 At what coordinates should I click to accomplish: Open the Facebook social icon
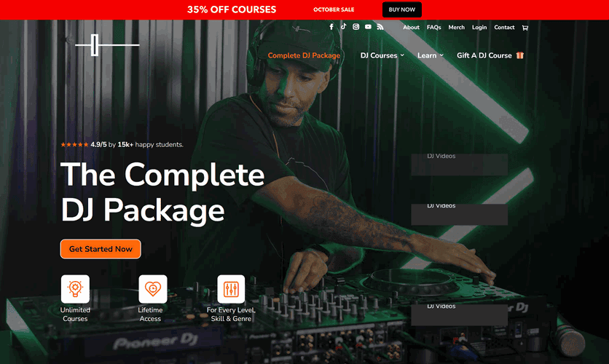(x=331, y=27)
